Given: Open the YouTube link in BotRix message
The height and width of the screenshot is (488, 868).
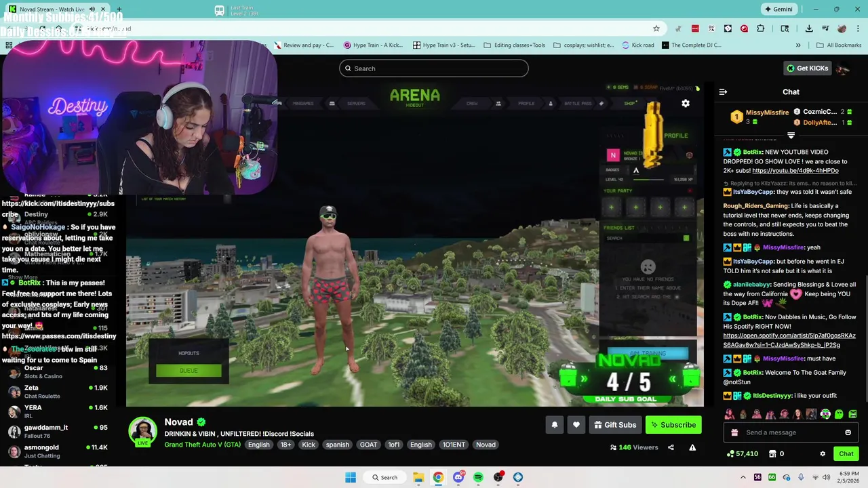Looking at the screenshot, I should tap(795, 171).
